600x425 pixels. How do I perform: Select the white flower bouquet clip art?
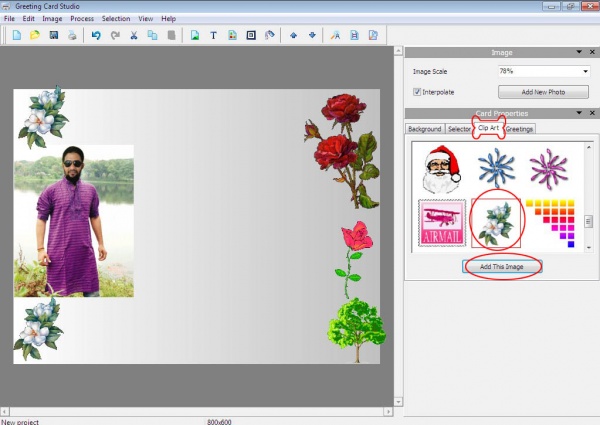[496, 223]
